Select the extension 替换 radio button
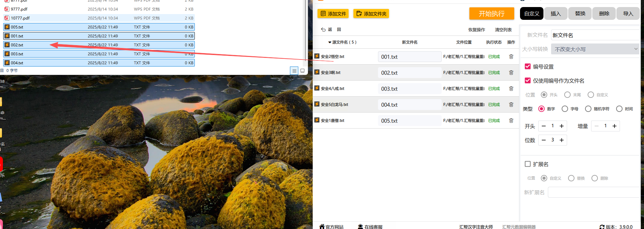The height and width of the screenshot is (229, 644). 571,178
